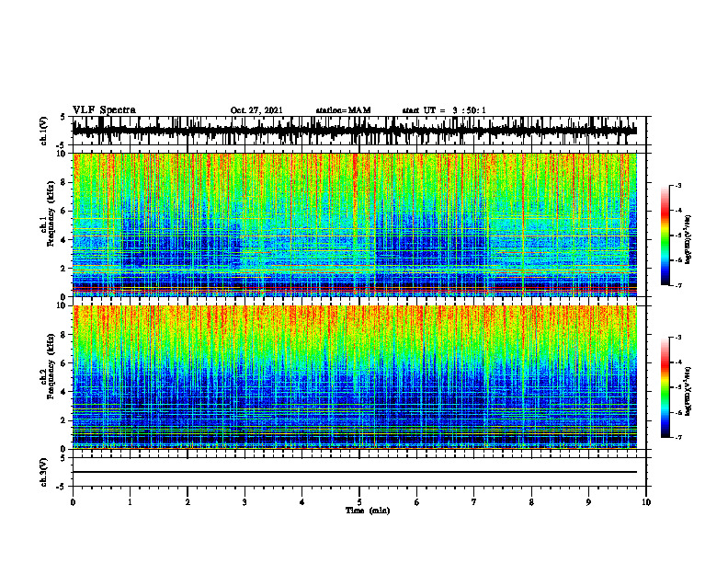Select the "Time (min)" axis title

(x=368, y=511)
